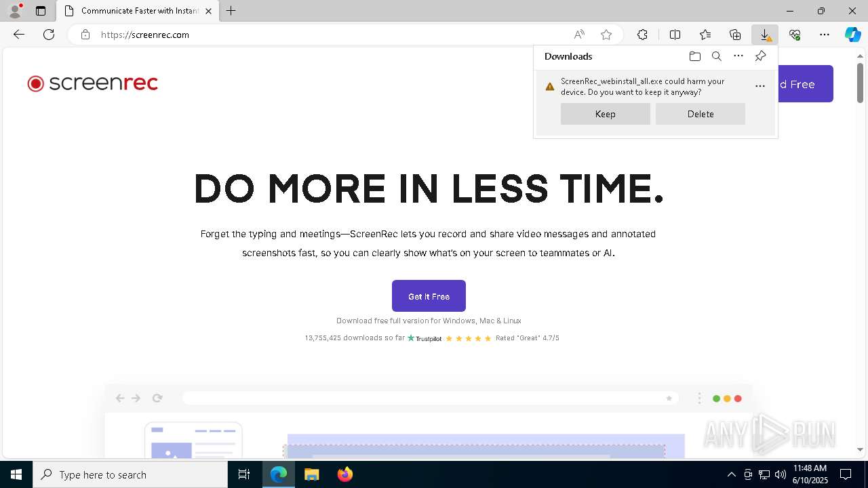The image size is (868, 488).
Task: Open Collections icon
Action: click(x=735, y=35)
